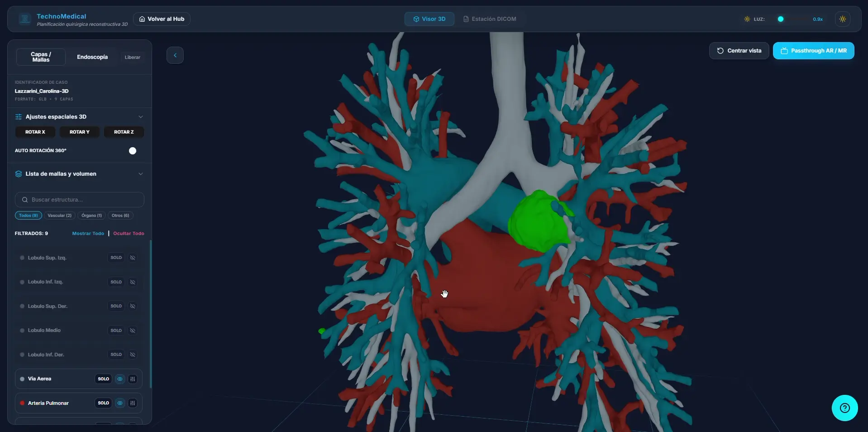Collapse the Lista de mallas y volumen section
This screenshot has width=868, height=432.
141,174
